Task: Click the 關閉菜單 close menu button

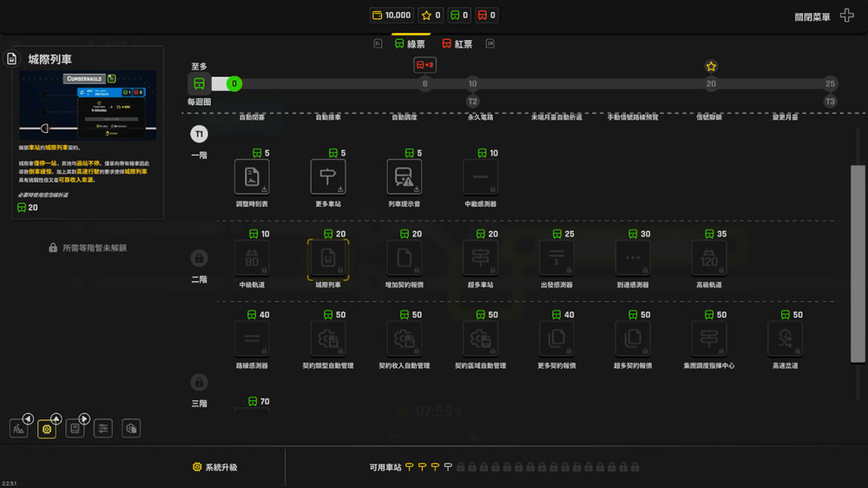Action: (x=812, y=17)
